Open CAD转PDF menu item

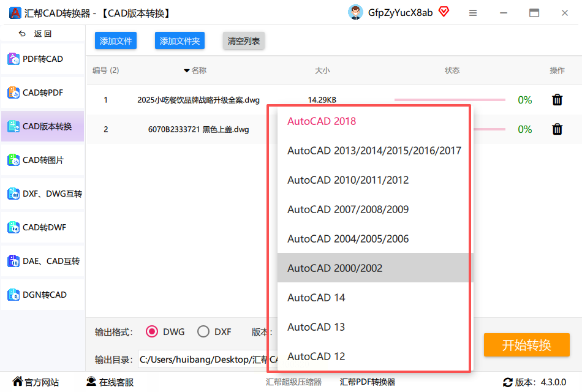(43, 92)
